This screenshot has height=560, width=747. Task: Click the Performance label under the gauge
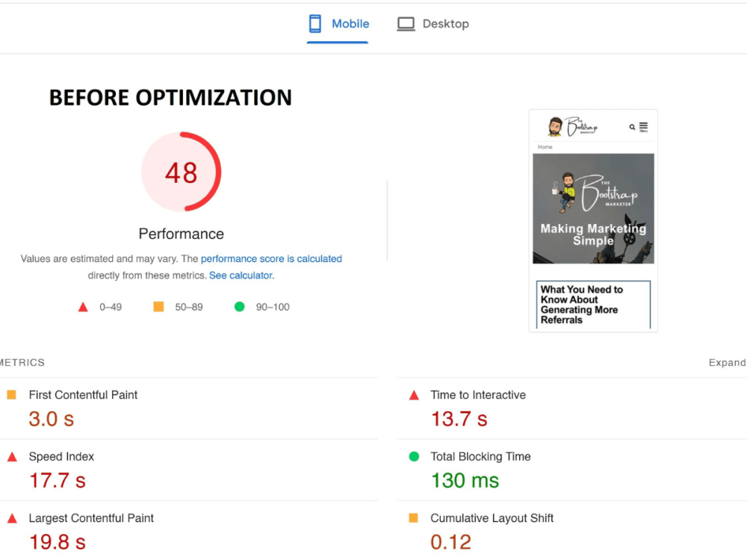181,234
